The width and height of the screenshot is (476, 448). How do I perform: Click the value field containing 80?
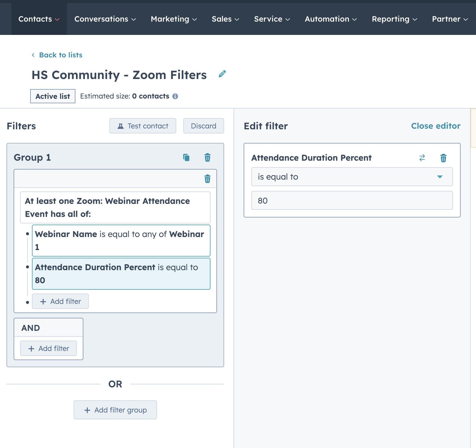point(352,200)
